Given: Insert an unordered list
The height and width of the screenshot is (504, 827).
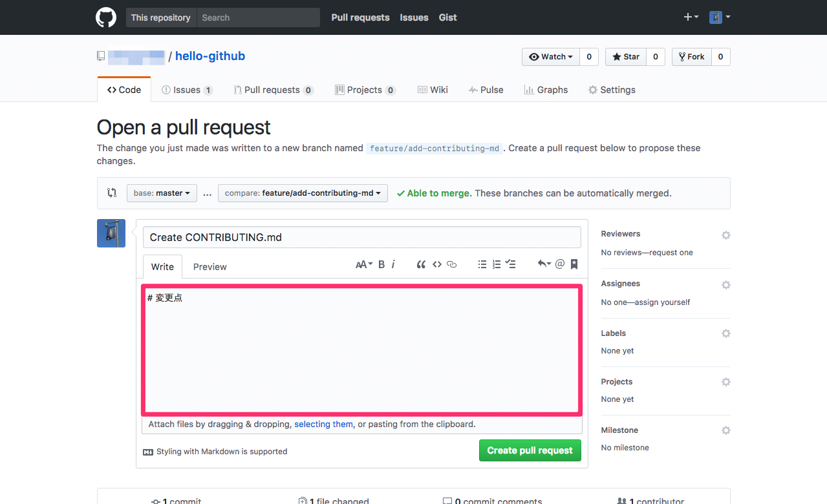Looking at the screenshot, I should [482, 264].
